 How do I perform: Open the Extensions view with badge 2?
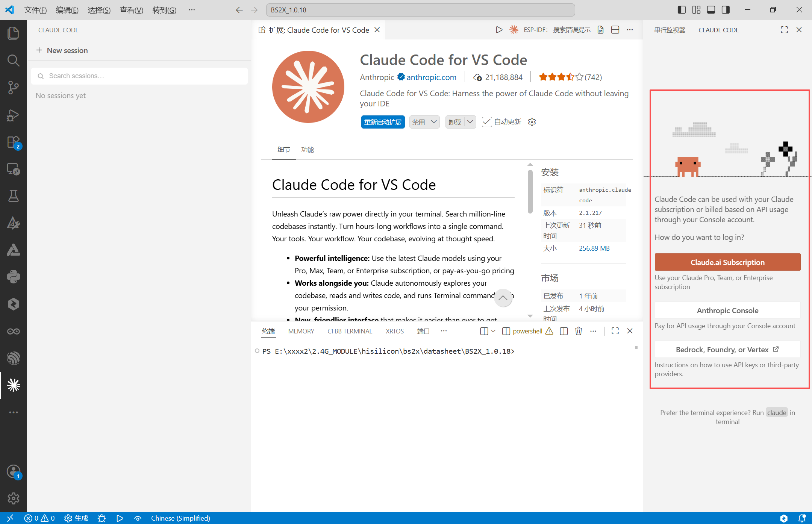point(14,142)
